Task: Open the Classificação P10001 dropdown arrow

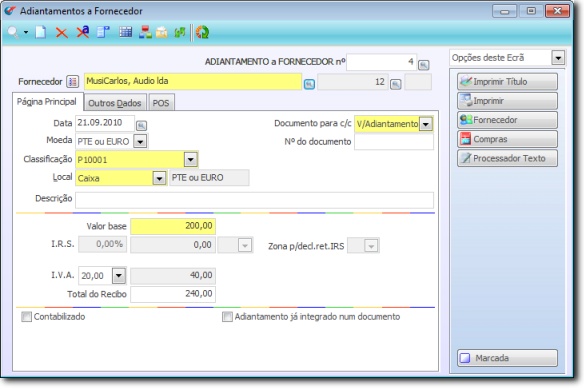Action: (x=190, y=160)
